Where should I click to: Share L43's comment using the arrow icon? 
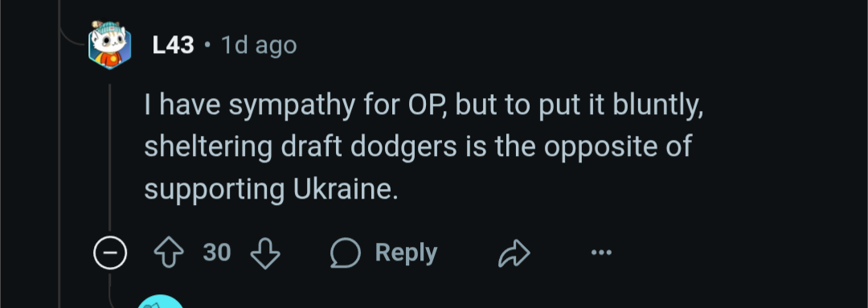point(514,253)
